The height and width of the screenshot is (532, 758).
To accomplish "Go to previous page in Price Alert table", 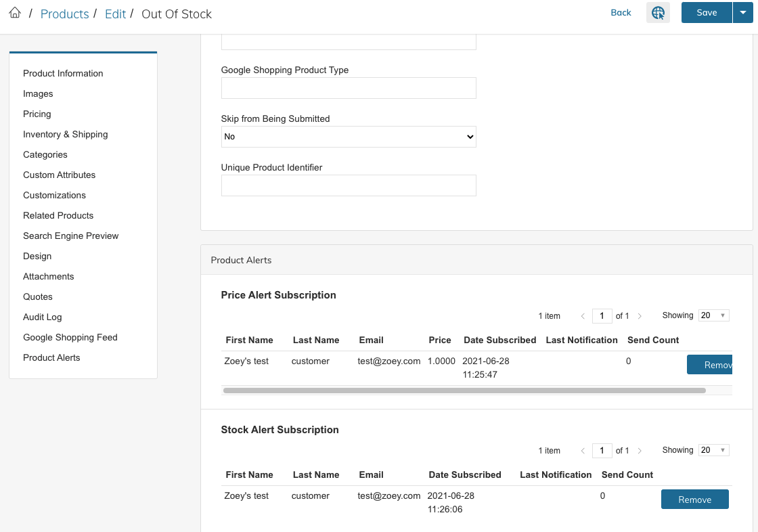I will (x=583, y=316).
